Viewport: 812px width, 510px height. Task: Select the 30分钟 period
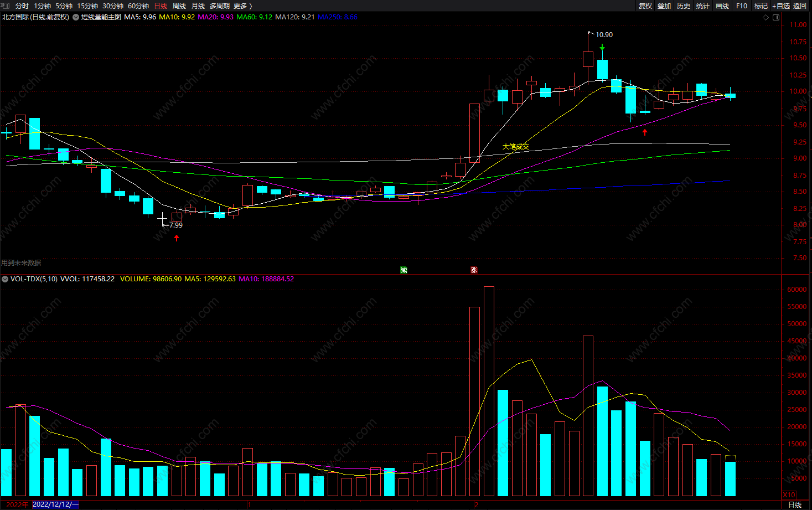[113, 6]
